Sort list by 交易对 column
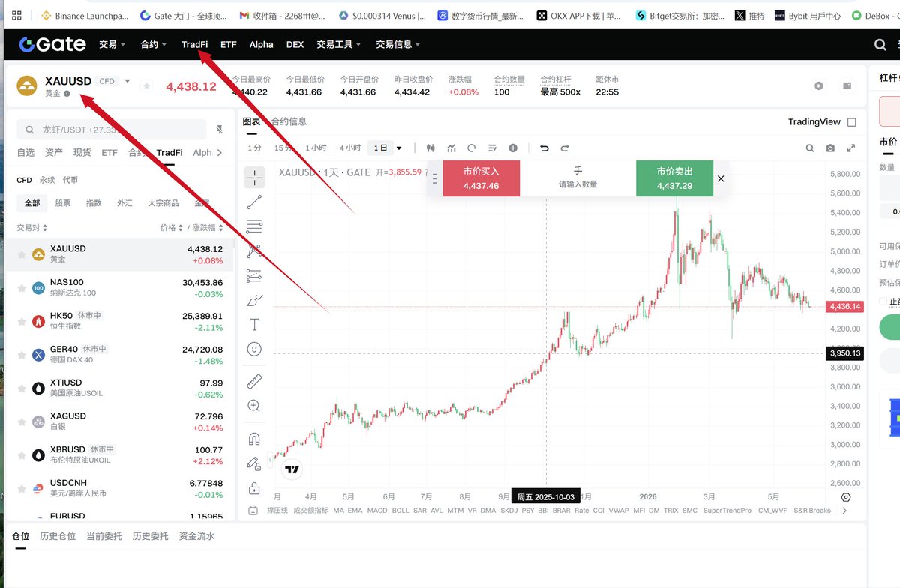 tap(31, 227)
